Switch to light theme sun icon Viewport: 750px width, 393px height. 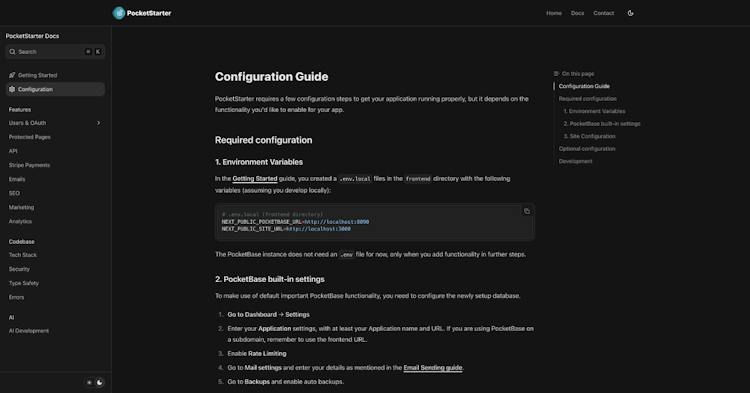point(89,382)
